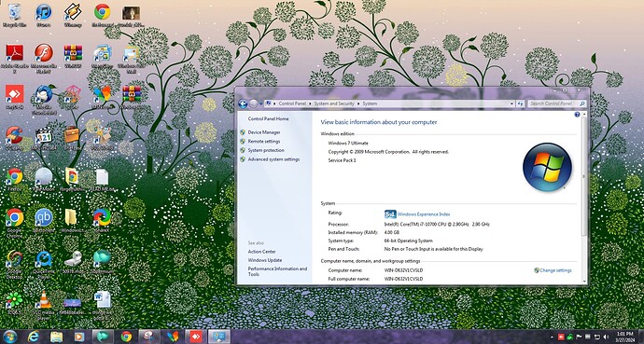
Task: Open the qBittorrent desktop icon
Action: (x=44, y=221)
